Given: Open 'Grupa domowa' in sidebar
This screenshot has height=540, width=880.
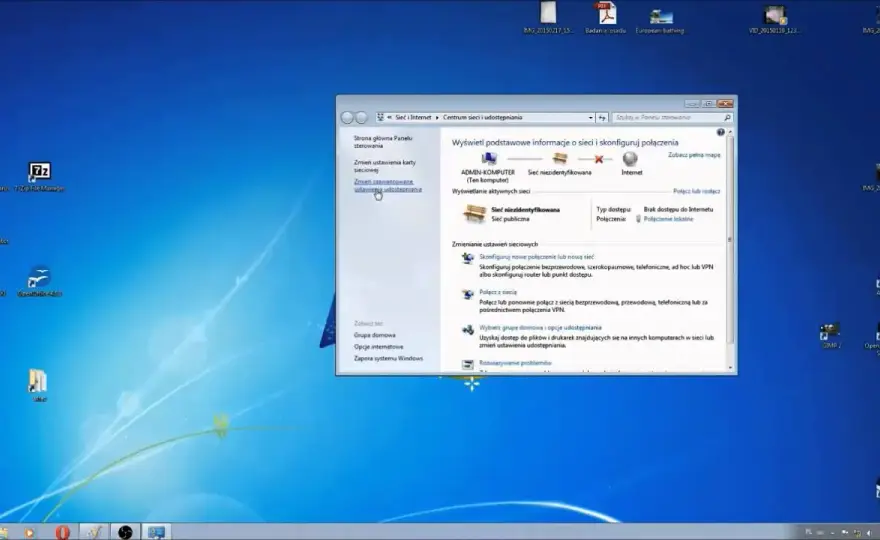Looking at the screenshot, I should [374, 335].
